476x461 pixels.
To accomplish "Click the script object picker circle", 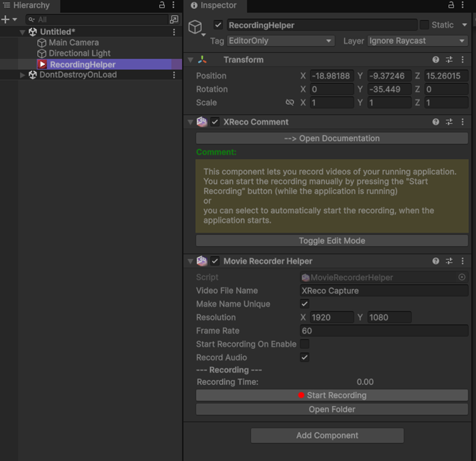I will click(462, 277).
